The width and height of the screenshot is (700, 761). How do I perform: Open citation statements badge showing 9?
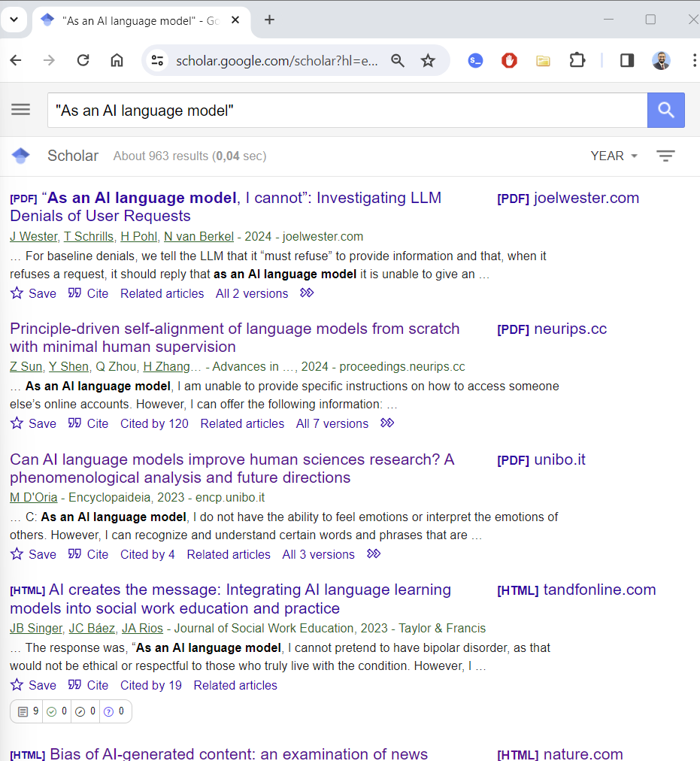click(28, 711)
